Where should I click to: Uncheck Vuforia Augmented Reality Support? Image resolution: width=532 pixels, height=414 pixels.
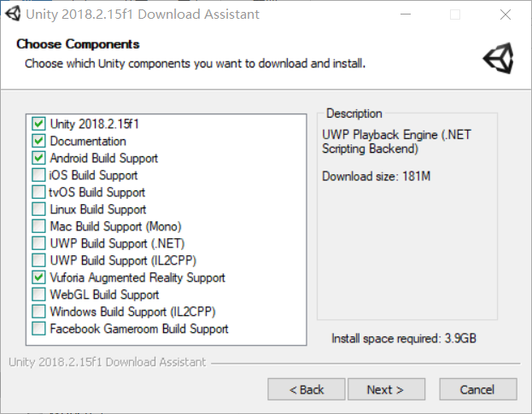[x=38, y=277]
